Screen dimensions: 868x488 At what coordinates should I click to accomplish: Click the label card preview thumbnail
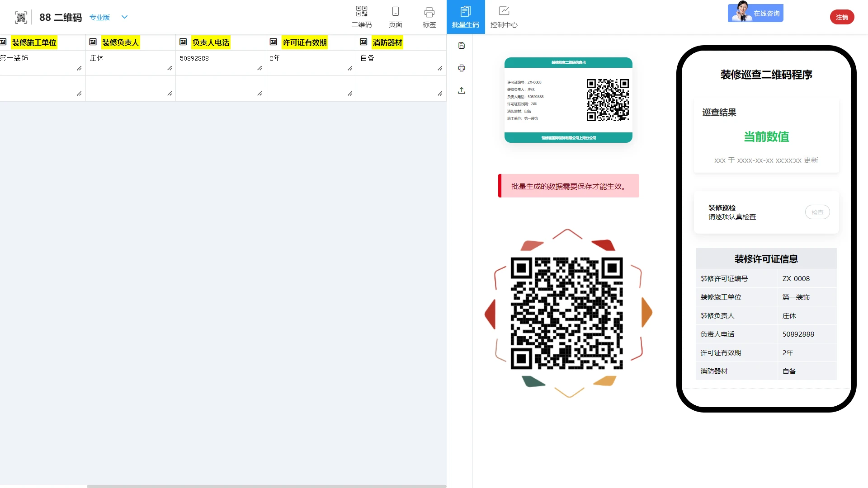(x=568, y=100)
